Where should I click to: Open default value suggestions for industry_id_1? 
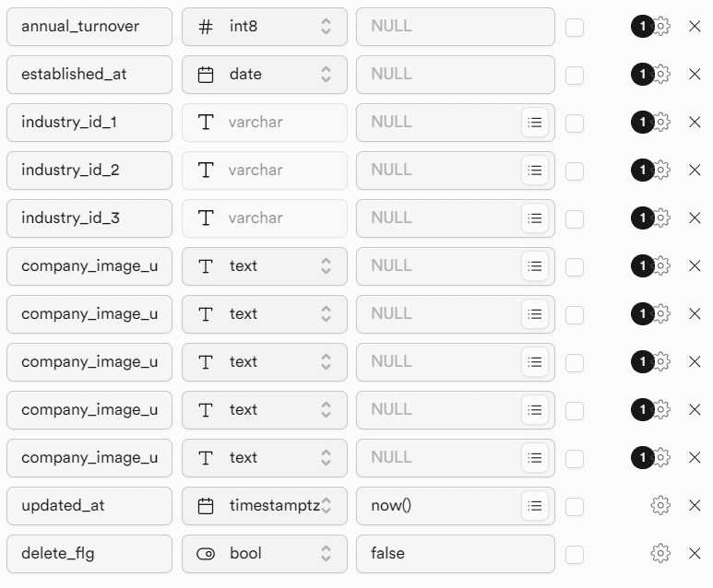(x=535, y=122)
